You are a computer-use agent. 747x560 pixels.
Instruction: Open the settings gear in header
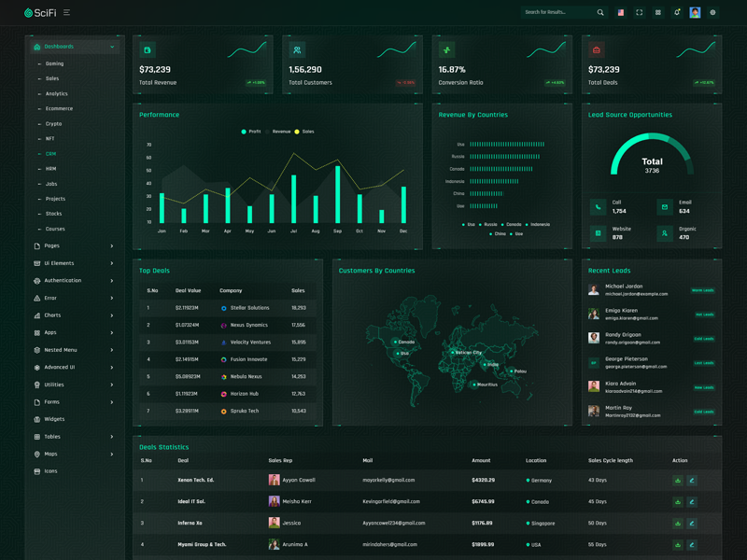[x=713, y=13]
